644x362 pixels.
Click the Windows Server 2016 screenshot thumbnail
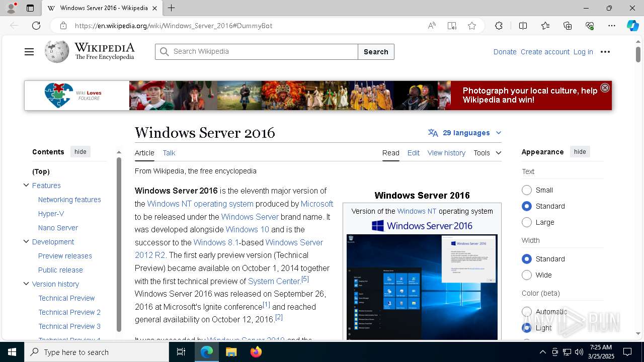click(x=422, y=287)
